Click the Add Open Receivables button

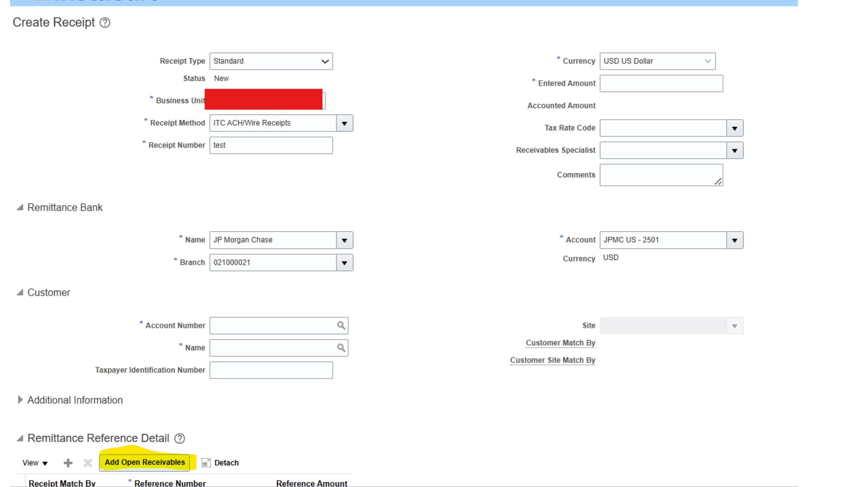pyautogui.click(x=144, y=462)
